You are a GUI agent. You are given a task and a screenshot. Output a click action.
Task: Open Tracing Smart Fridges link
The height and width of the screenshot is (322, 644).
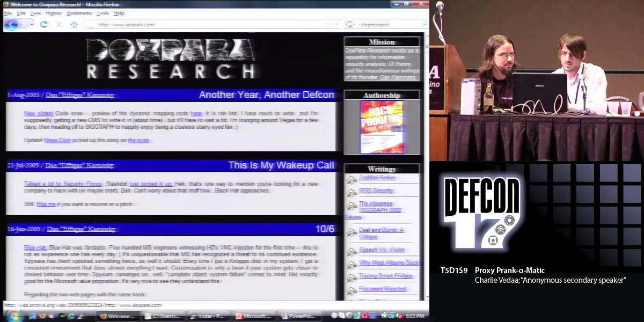pyautogui.click(x=386, y=276)
